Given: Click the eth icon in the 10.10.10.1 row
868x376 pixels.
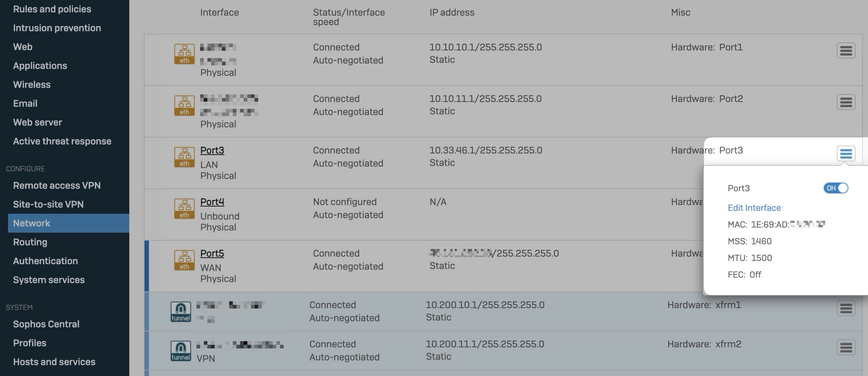Looking at the screenshot, I should coord(184,54).
